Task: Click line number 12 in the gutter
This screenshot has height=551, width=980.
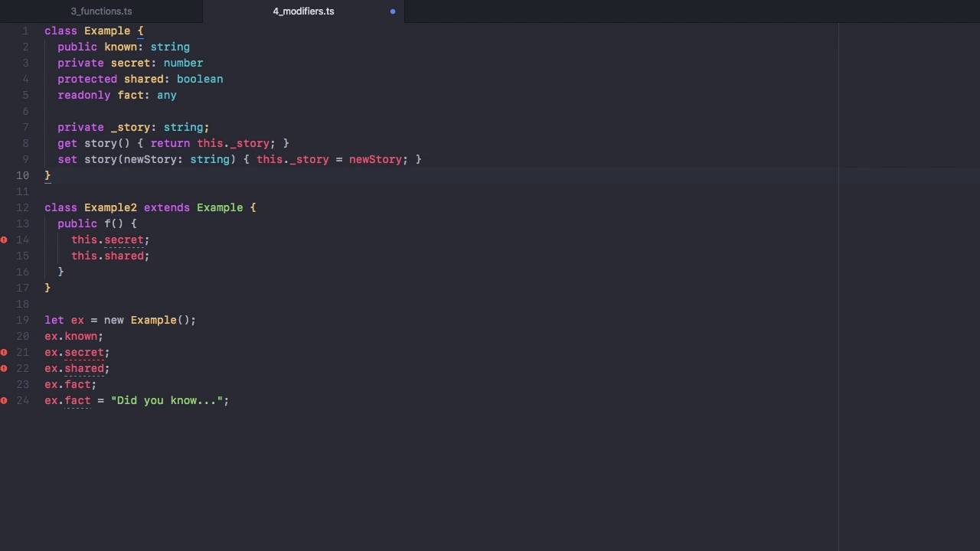Action: [22, 207]
